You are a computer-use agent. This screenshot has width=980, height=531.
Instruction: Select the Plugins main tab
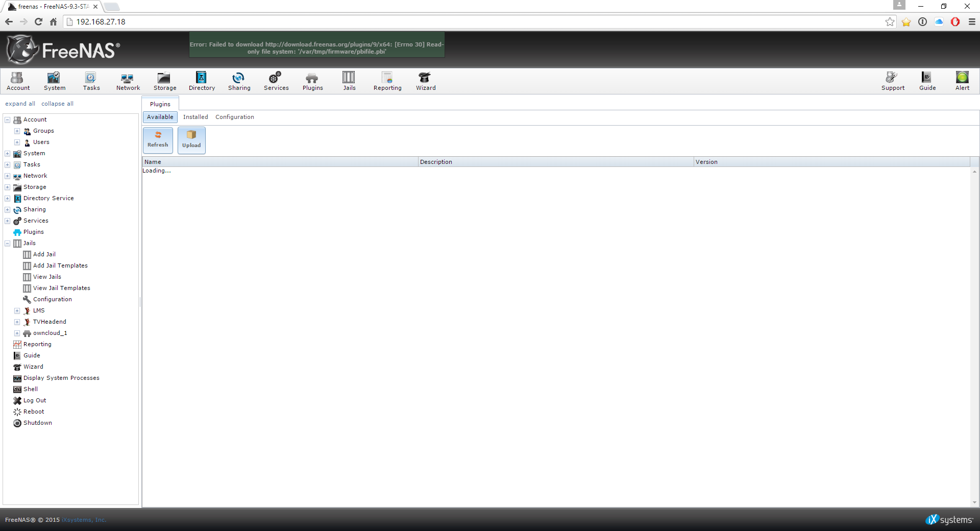pyautogui.click(x=160, y=104)
